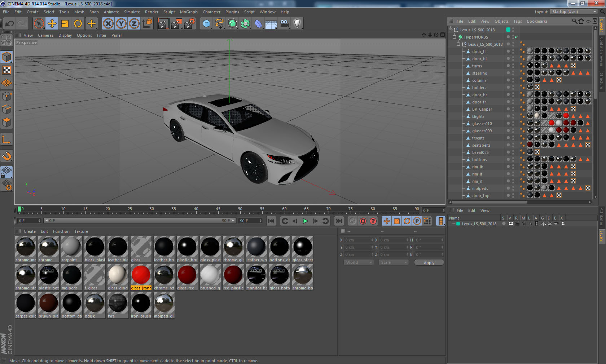Toggle HyperNURBS enabled checkmark

517,37
